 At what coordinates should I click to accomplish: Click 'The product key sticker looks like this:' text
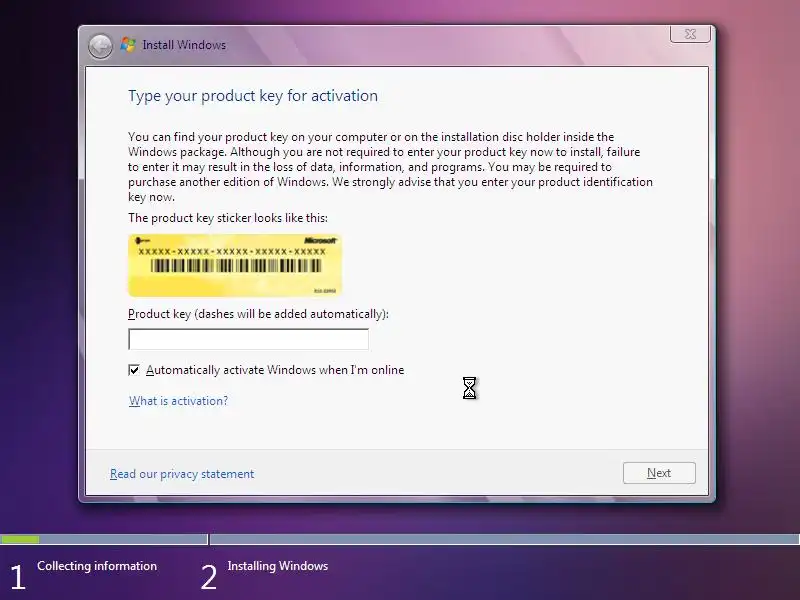coord(228,218)
